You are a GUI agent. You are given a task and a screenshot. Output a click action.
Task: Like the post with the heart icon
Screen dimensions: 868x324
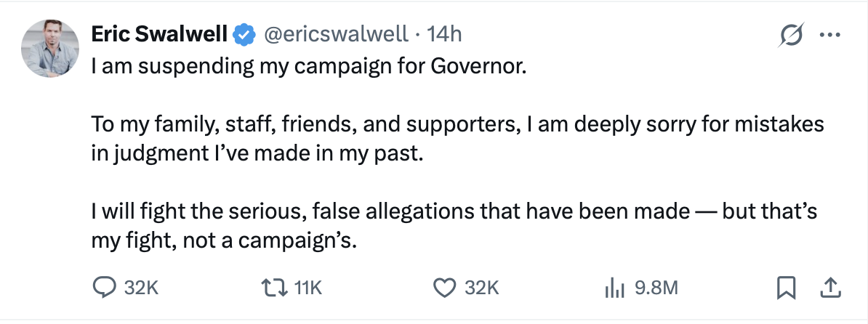[443, 288]
